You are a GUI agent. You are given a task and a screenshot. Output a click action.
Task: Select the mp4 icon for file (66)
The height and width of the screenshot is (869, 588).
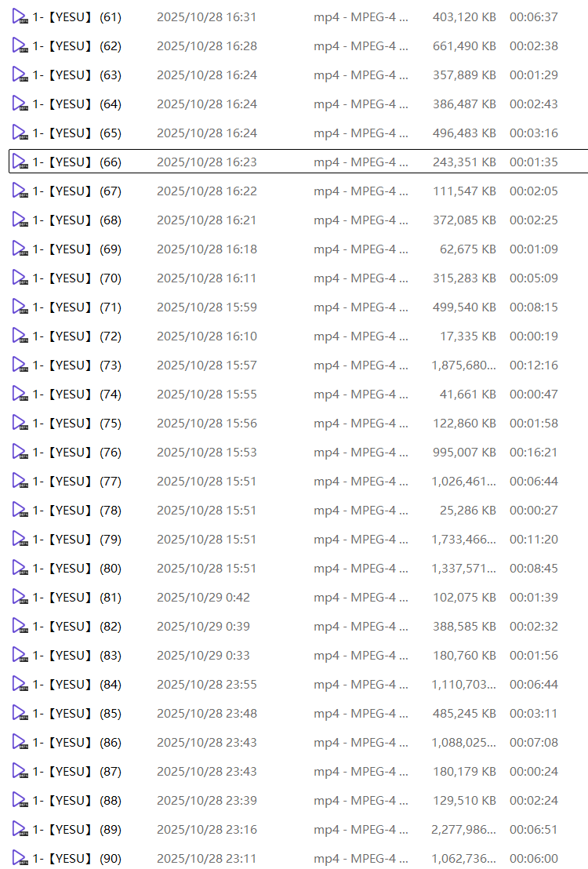(x=20, y=162)
